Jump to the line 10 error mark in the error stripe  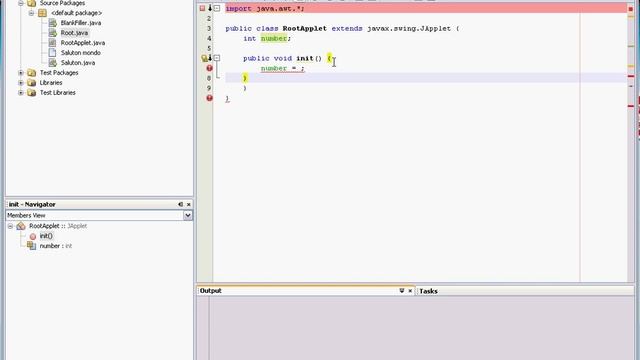pos(631,106)
